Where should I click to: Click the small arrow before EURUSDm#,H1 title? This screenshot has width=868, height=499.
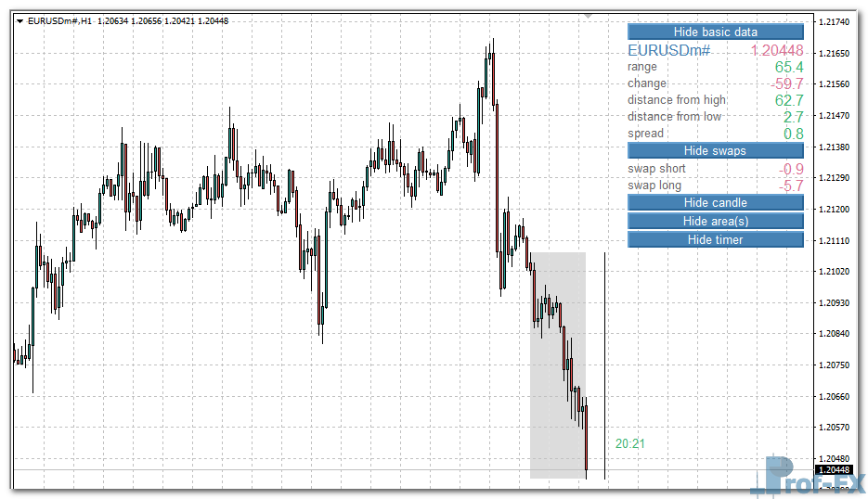pyautogui.click(x=19, y=20)
